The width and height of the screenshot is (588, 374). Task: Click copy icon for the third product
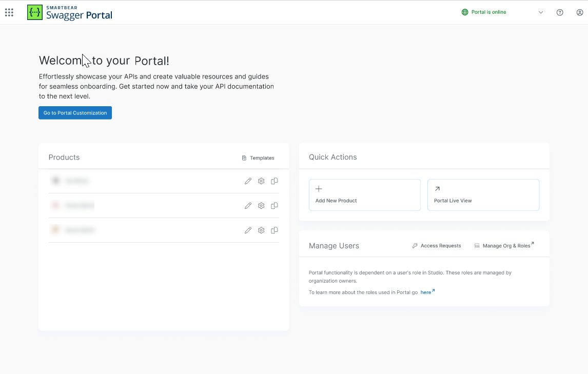click(275, 230)
